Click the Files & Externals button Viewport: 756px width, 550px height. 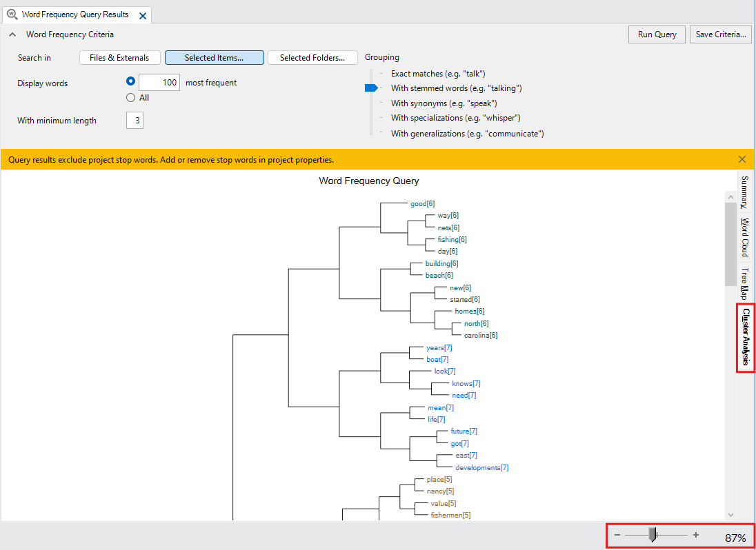tap(119, 58)
